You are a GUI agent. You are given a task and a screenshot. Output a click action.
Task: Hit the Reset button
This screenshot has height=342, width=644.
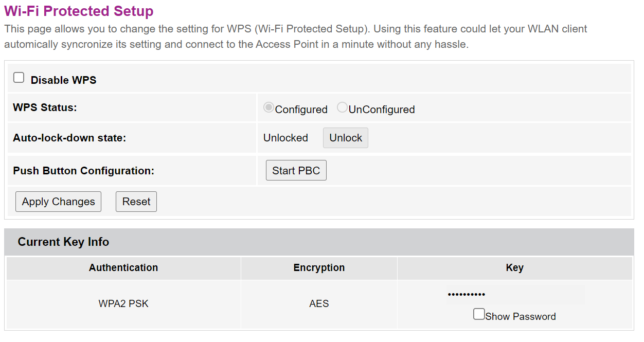136,202
